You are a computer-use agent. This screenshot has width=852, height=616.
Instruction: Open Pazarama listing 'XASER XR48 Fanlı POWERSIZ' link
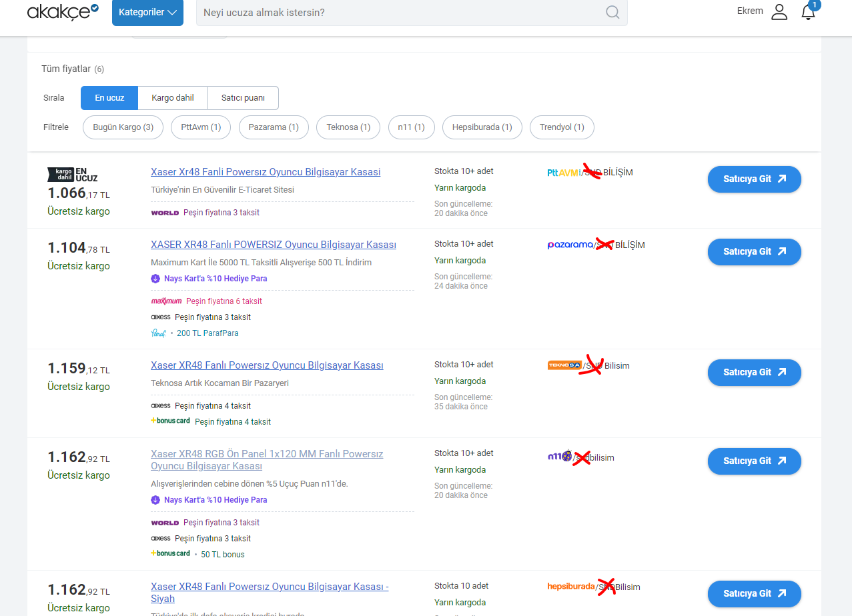point(274,245)
